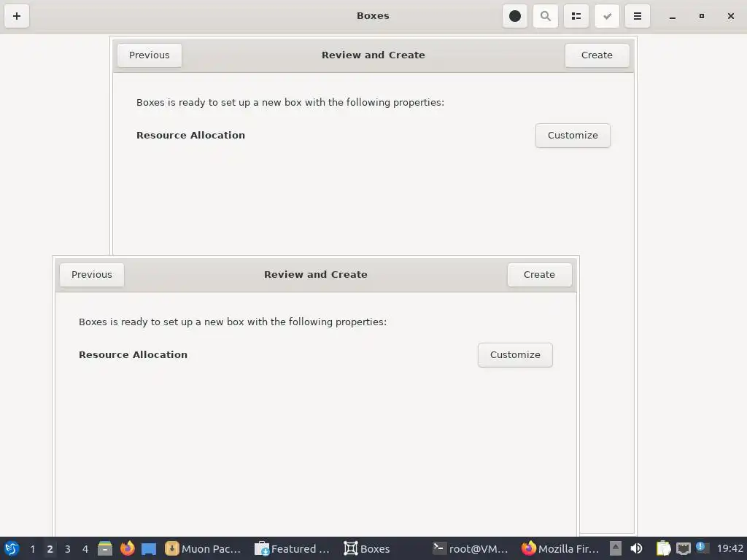The image size is (747, 560).
Task: Open the clipboard manager tray icon
Action: tap(663, 548)
